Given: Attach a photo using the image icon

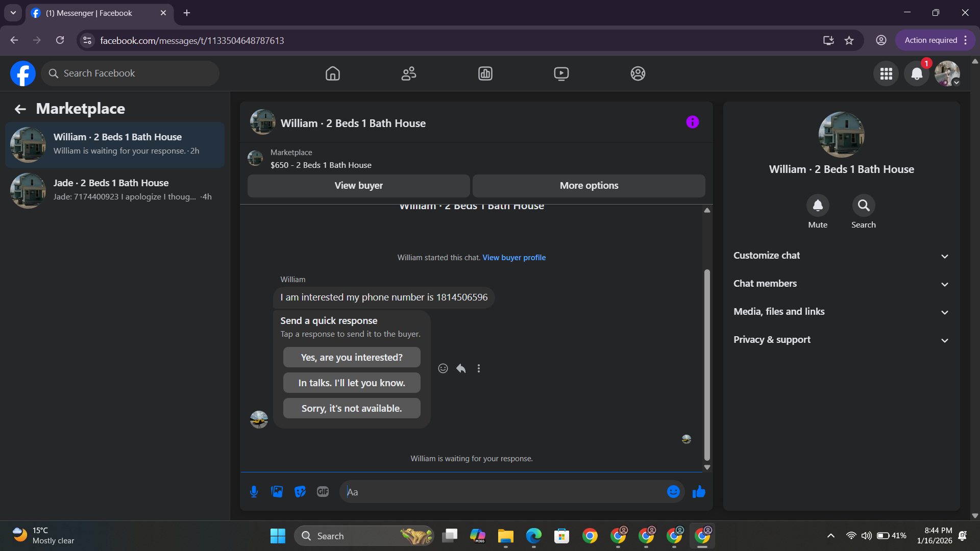Looking at the screenshot, I should [x=277, y=491].
